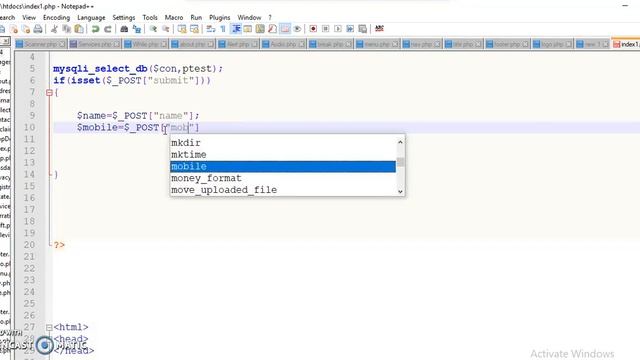The image size is (640, 360).
Task: Choose mkdir from the autocomplete list
Action: [283, 143]
